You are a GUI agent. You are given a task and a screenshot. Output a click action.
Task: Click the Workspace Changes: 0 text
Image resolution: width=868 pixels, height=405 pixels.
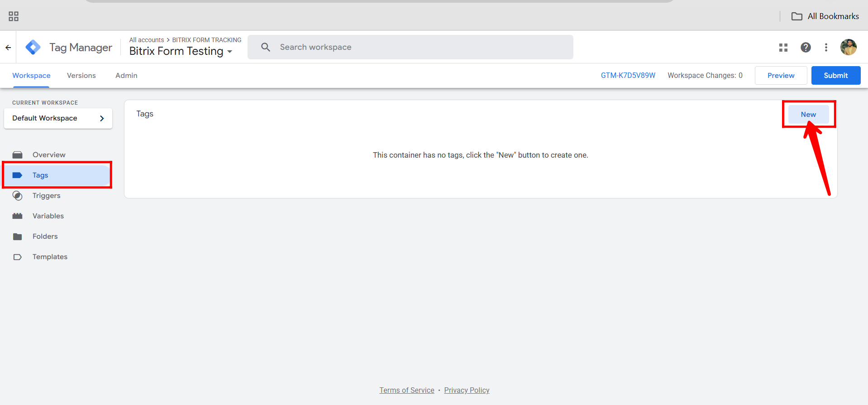click(x=705, y=76)
